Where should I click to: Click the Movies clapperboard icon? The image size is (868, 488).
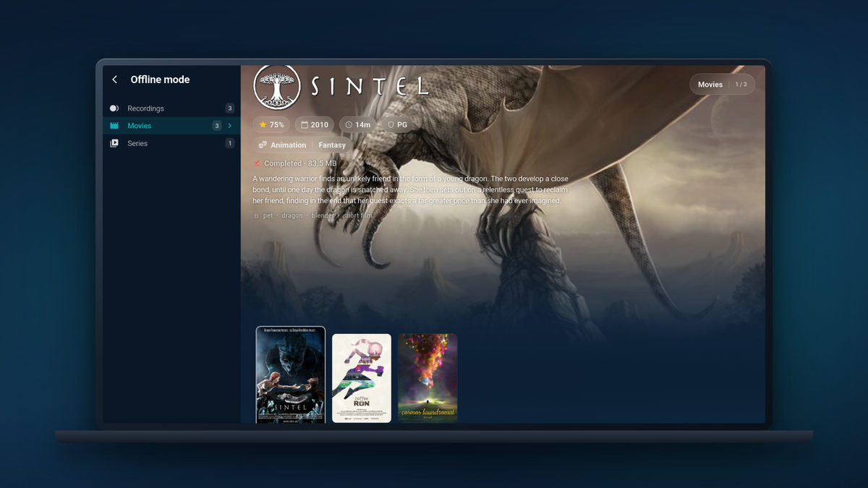[x=114, y=126]
